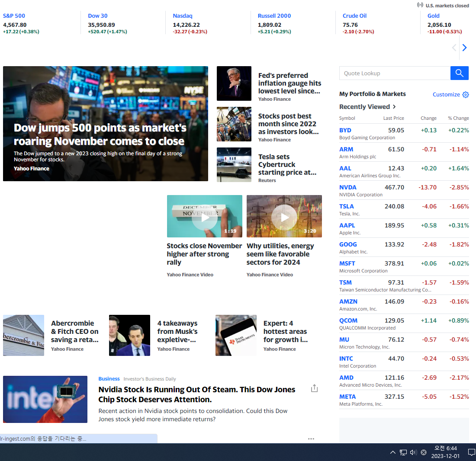Open Abercrombie & Fitch CEO article

coord(75,332)
